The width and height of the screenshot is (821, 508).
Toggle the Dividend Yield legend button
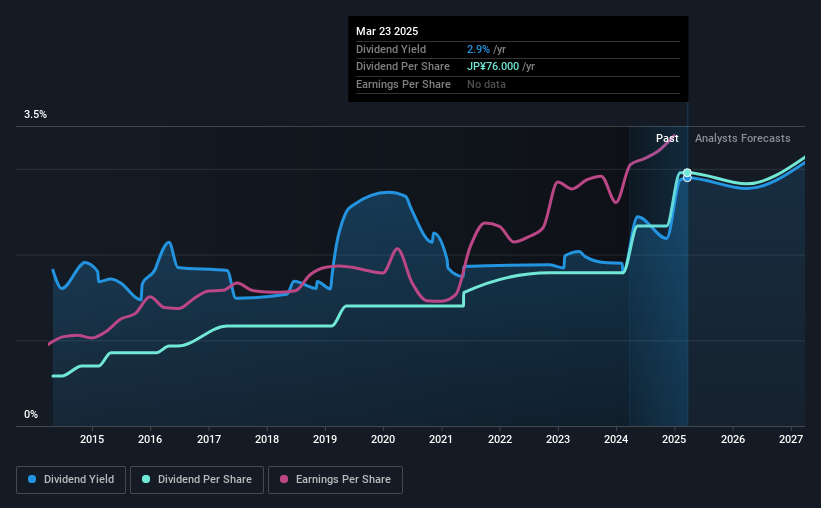pos(71,480)
